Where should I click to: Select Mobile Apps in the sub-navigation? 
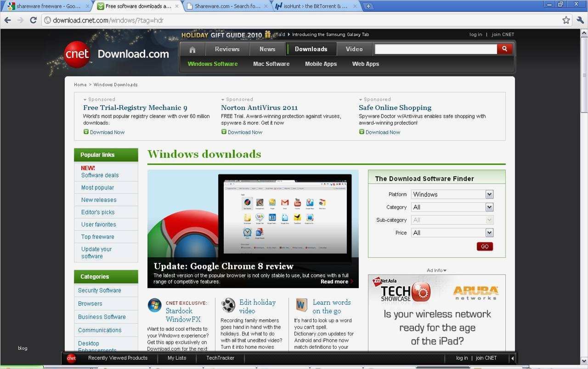pos(321,64)
